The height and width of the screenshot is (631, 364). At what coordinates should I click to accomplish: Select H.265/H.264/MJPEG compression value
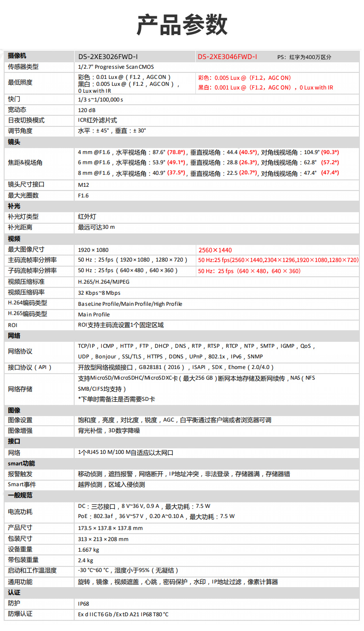[104, 282]
